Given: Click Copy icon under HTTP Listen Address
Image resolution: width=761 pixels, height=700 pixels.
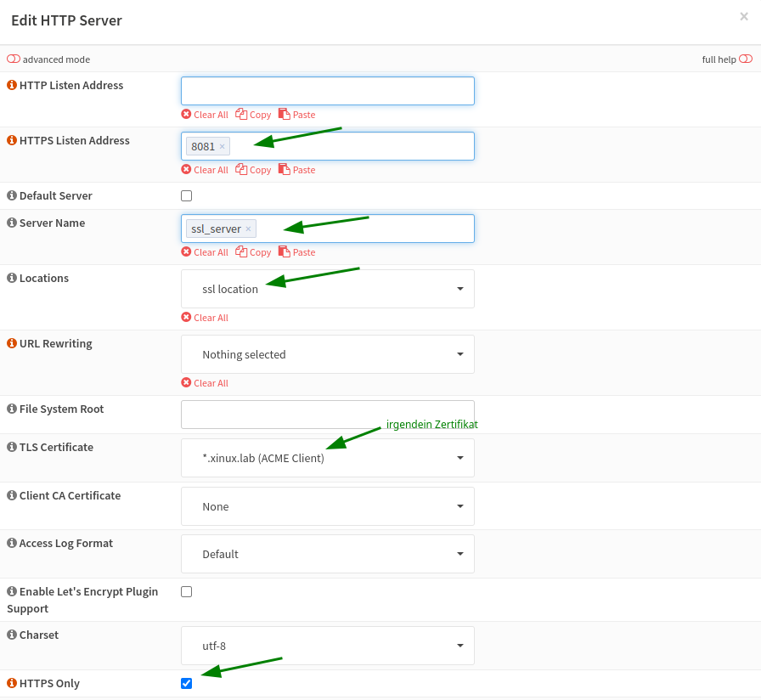Looking at the screenshot, I should click(x=253, y=114).
